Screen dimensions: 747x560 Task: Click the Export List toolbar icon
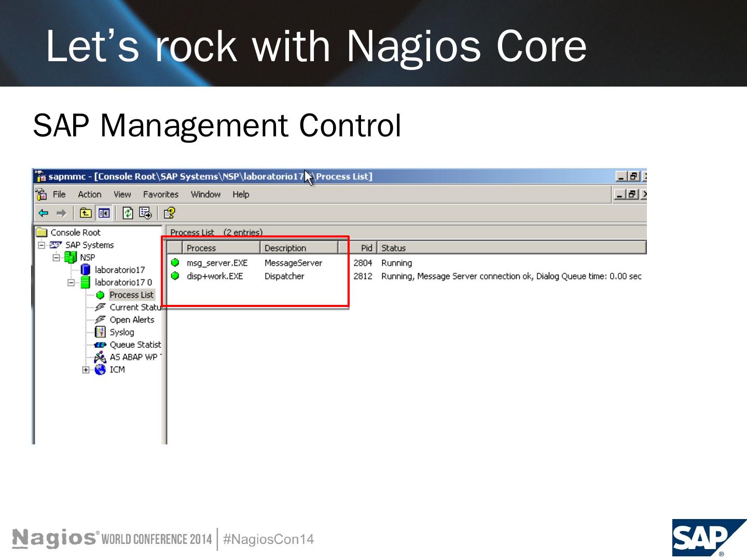coord(145,213)
